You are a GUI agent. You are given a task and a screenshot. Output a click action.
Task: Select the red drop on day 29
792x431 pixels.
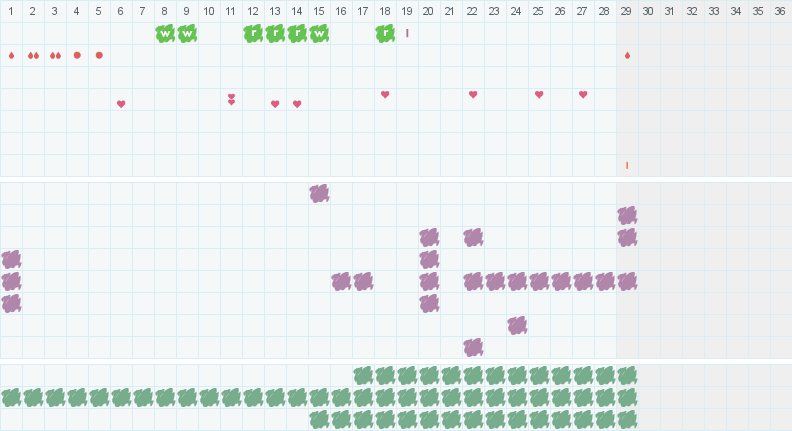pos(627,56)
